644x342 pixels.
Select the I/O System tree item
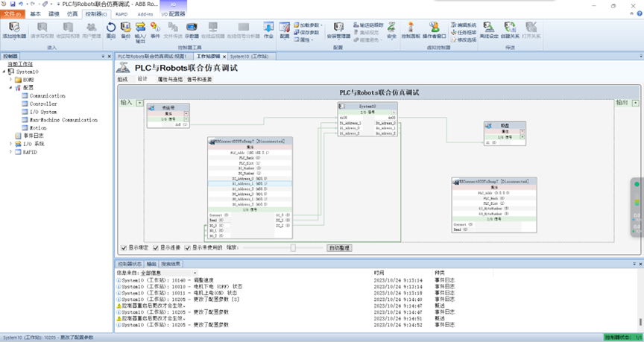tap(43, 112)
